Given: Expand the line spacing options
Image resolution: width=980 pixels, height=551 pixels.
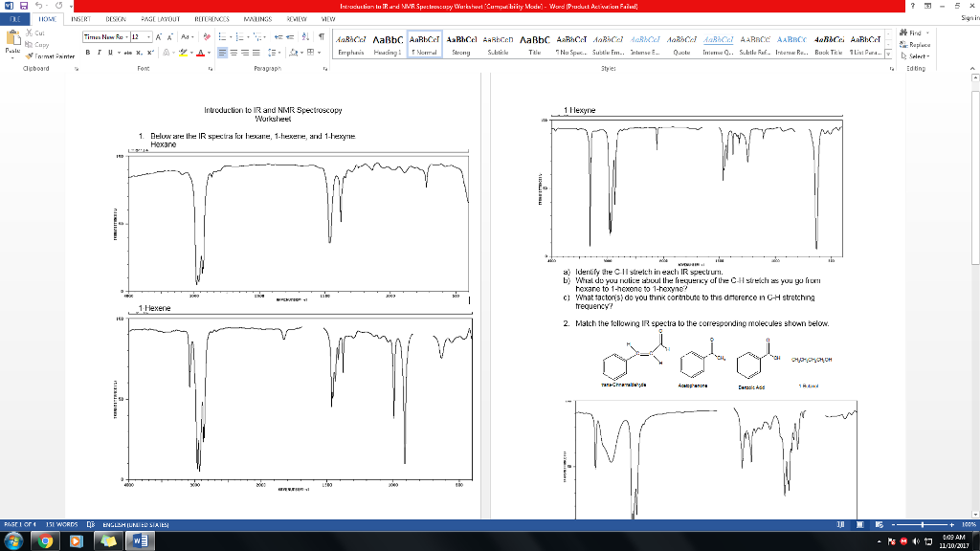Looking at the screenshot, I should click(x=274, y=53).
